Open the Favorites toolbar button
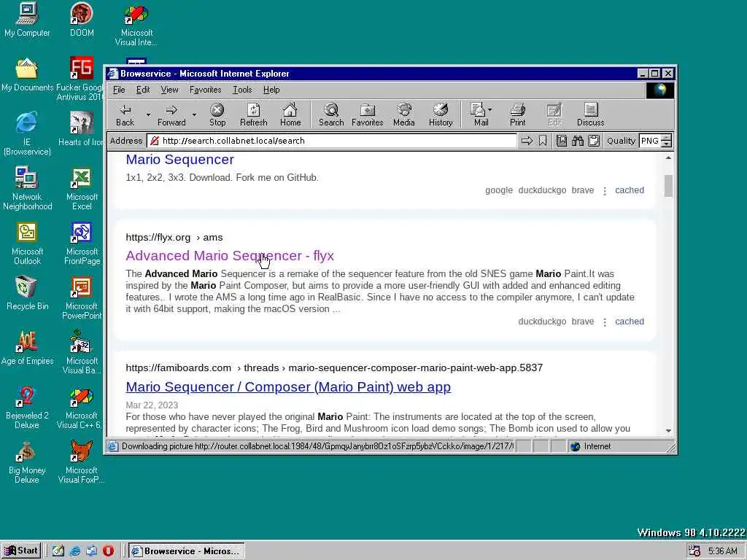The image size is (747, 560). (368, 114)
